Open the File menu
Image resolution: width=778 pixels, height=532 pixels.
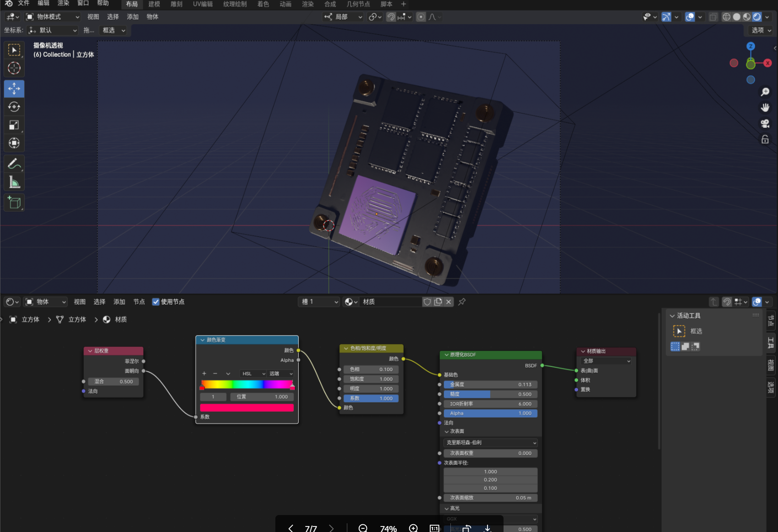[24, 4]
